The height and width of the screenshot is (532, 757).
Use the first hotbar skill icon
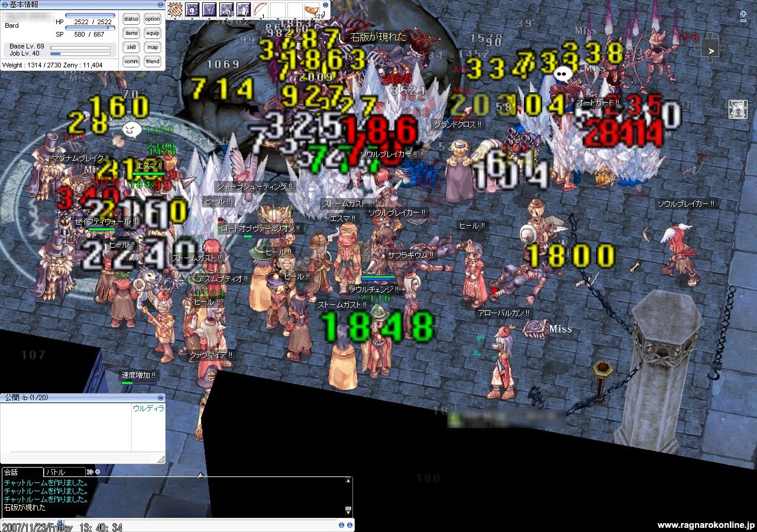coord(174,10)
